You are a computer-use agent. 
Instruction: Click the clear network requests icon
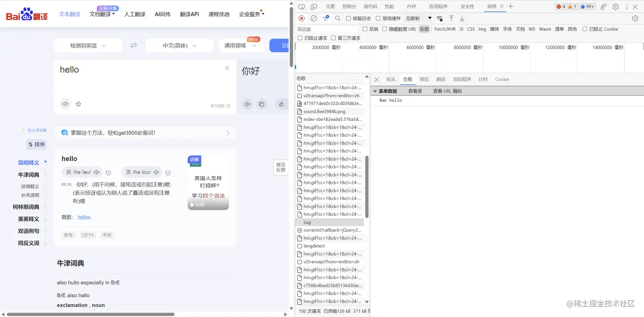tap(313, 18)
